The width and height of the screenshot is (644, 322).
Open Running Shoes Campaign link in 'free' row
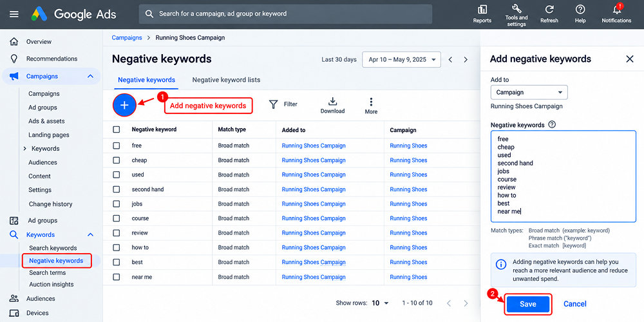(314, 146)
